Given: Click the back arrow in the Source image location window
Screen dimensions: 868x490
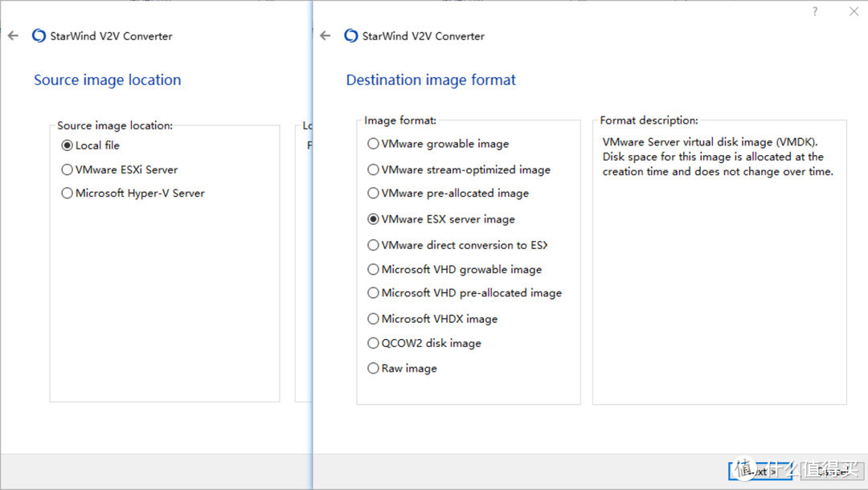Looking at the screenshot, I should pyautogui.click(x=13, y=36).
